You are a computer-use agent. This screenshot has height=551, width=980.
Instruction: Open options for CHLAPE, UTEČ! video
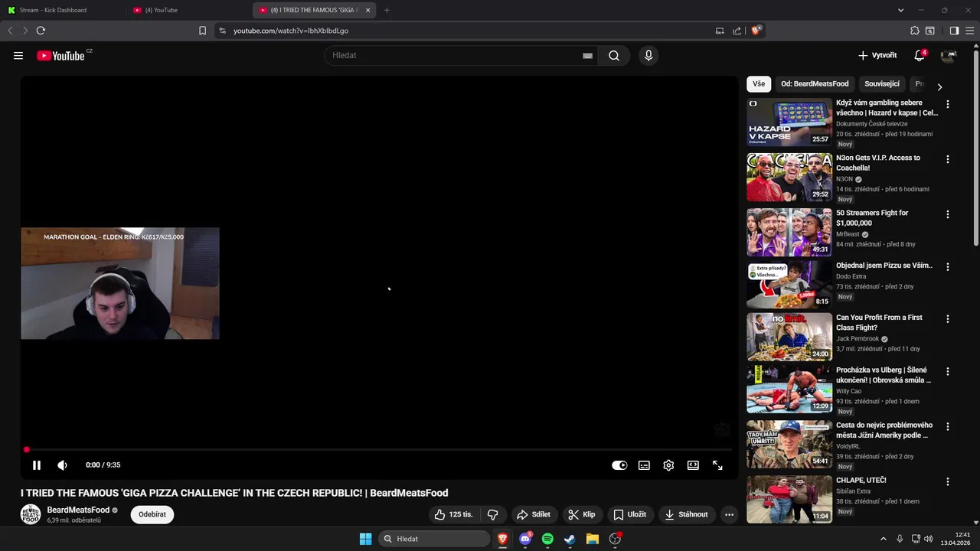[x=948, y=481]
